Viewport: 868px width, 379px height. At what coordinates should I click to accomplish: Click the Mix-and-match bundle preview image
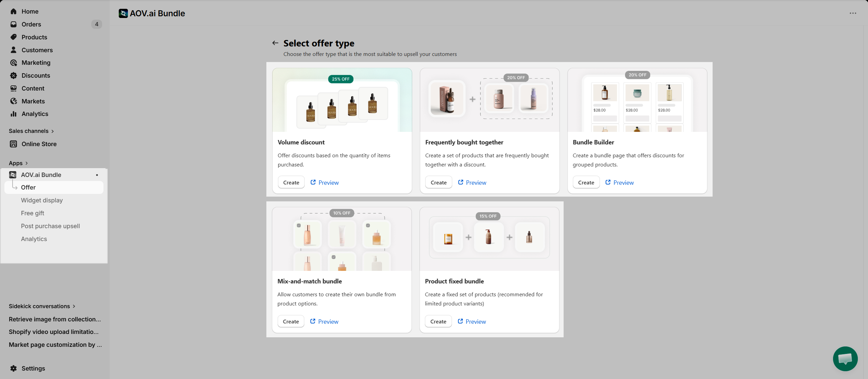click(x=342, y=239)
